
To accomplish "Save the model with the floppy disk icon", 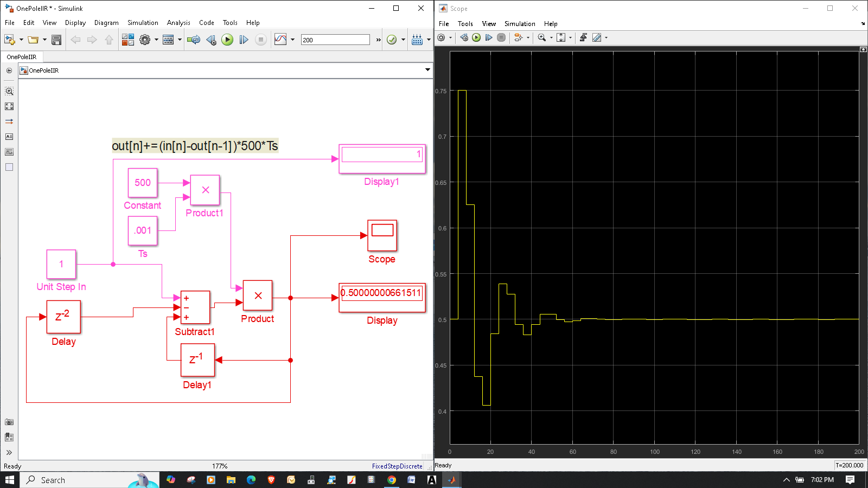I will [x=56, y=40].
